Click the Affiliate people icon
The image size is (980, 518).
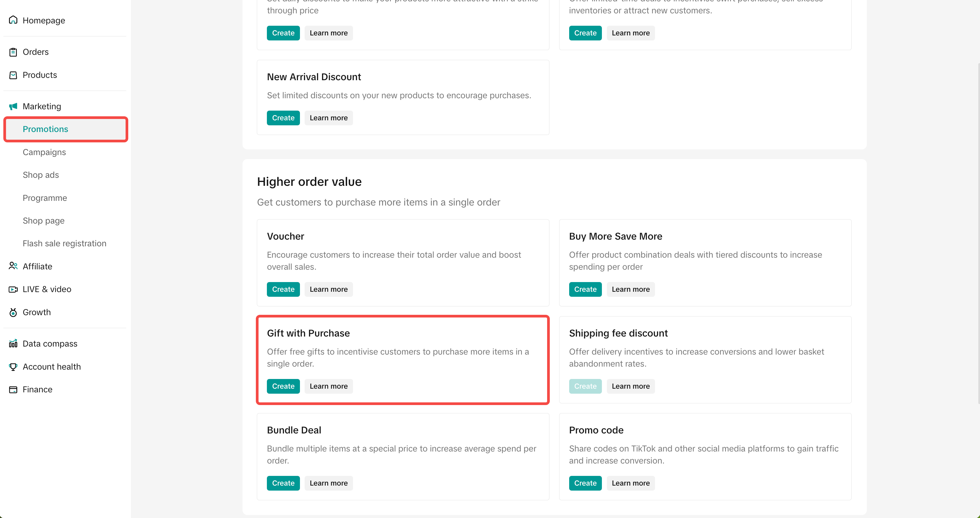click(13, 266)
